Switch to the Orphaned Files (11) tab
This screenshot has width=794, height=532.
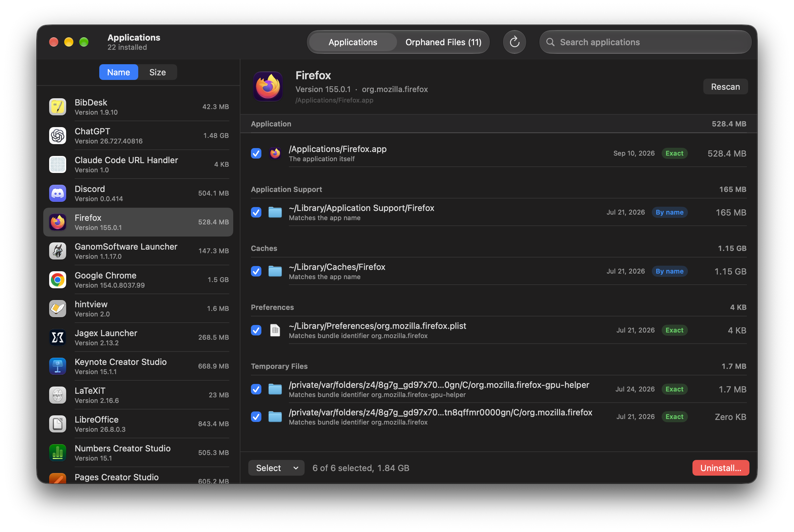[443, 42]
